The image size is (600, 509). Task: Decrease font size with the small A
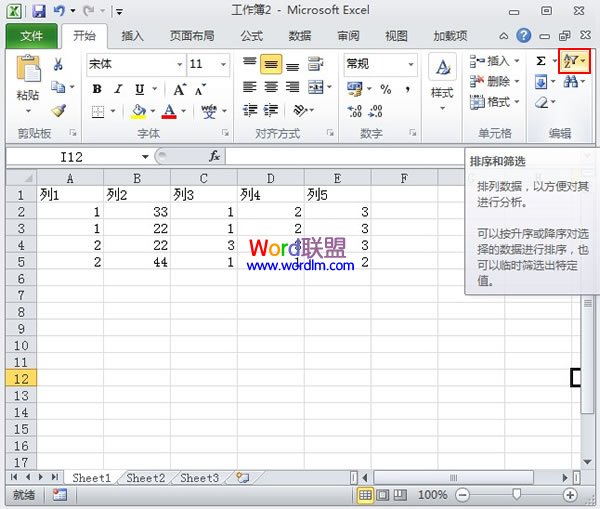tap(201, 90)
